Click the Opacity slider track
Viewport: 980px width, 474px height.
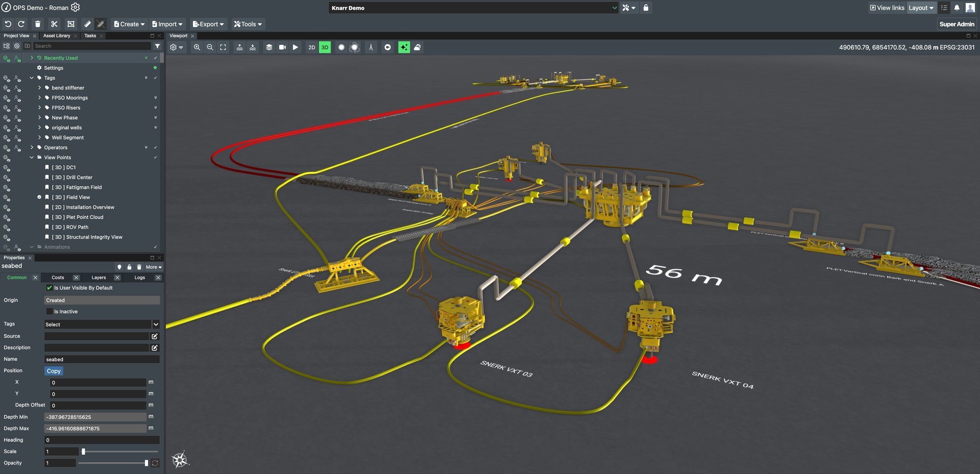(112, 463)
